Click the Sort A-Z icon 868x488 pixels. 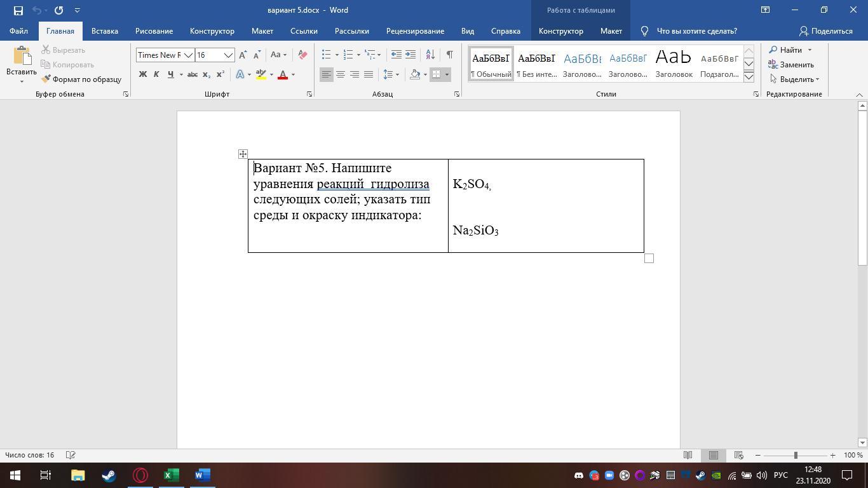[x=430, y=55]
